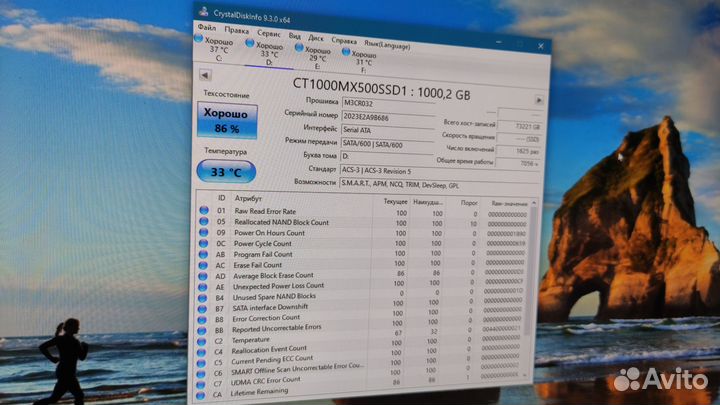The height and width of the screenshot is (405, 720).
Task: Click the next disk arrow button
Action: (x=539, y=100)
